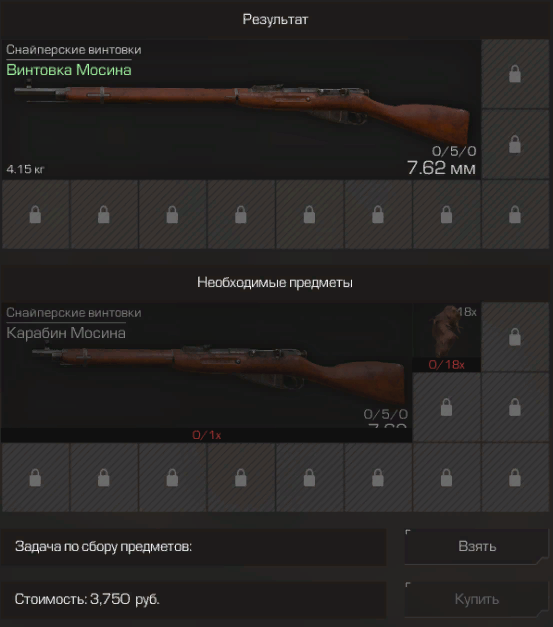
Task: Select the Карабин Мосина required rifle image
Action: tap(219, 374)
